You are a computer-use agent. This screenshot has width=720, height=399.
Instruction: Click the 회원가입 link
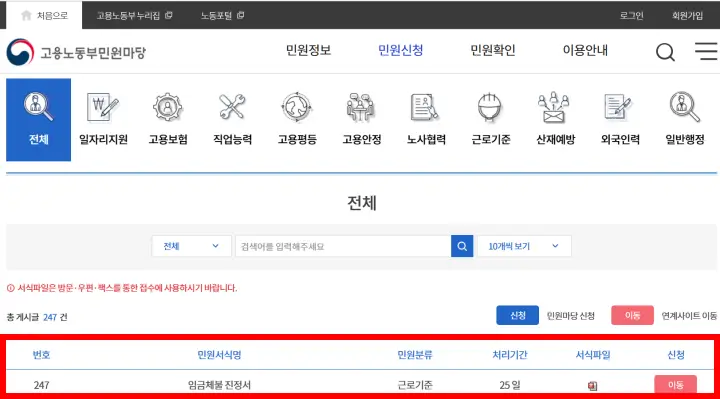tap(687, 16)
